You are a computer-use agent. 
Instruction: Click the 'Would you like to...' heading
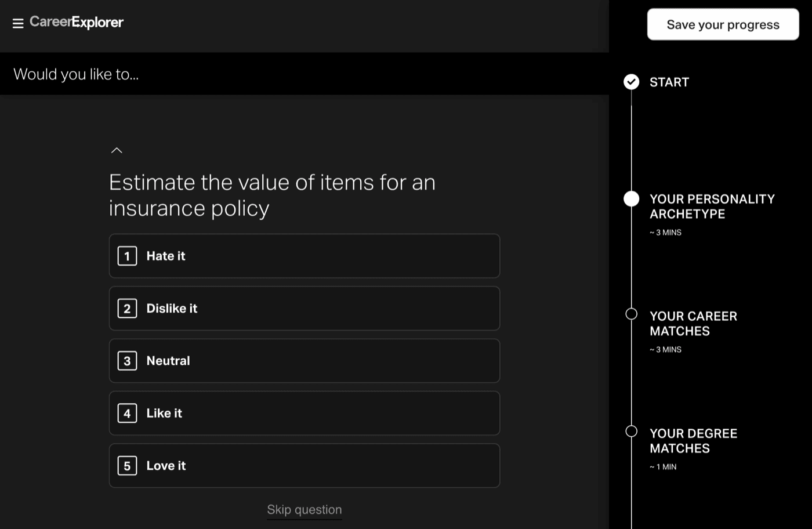click(x=76, y=74)
